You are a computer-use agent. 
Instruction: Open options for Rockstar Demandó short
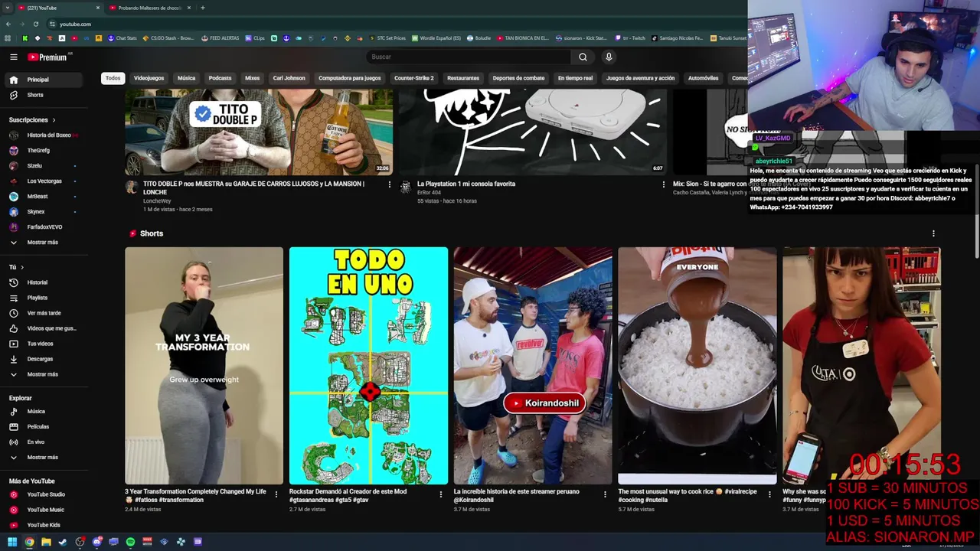click(440, 494)
